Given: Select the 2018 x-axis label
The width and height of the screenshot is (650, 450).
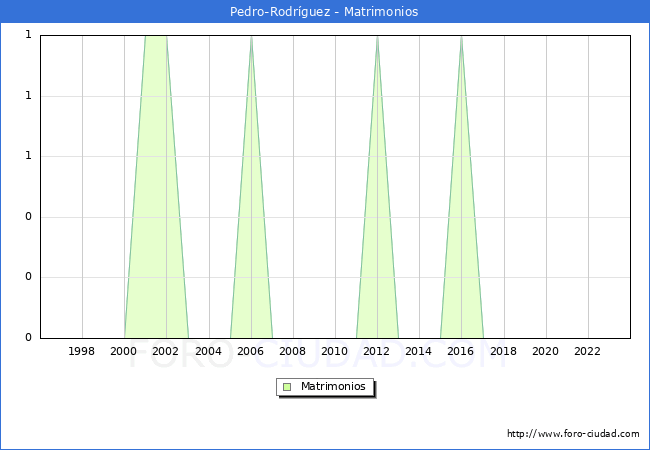Looking at the screenshot, I should tap(503, 351).
